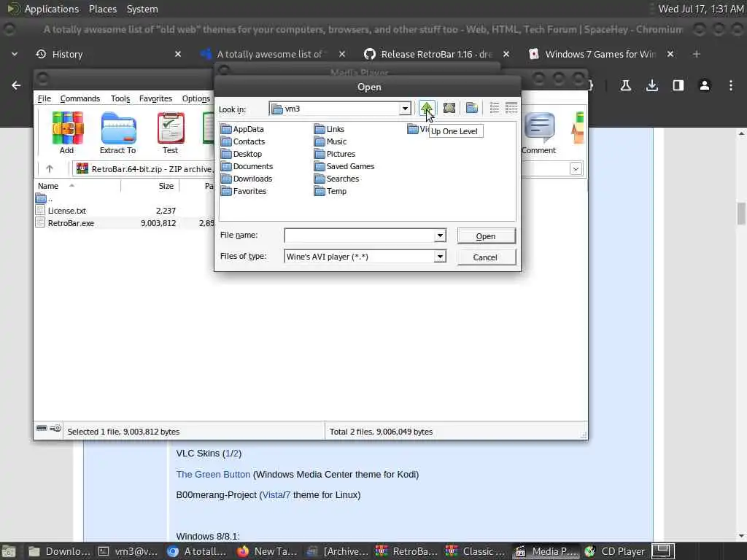The image size is (747, 560).
Task: Click the Extract To icon in WinRAR
Action: 117,133
